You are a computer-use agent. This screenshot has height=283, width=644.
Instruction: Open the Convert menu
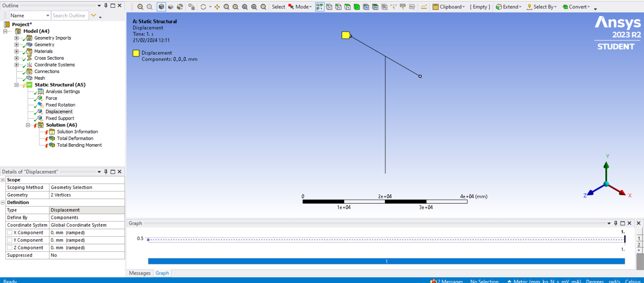tap(576, 7)
